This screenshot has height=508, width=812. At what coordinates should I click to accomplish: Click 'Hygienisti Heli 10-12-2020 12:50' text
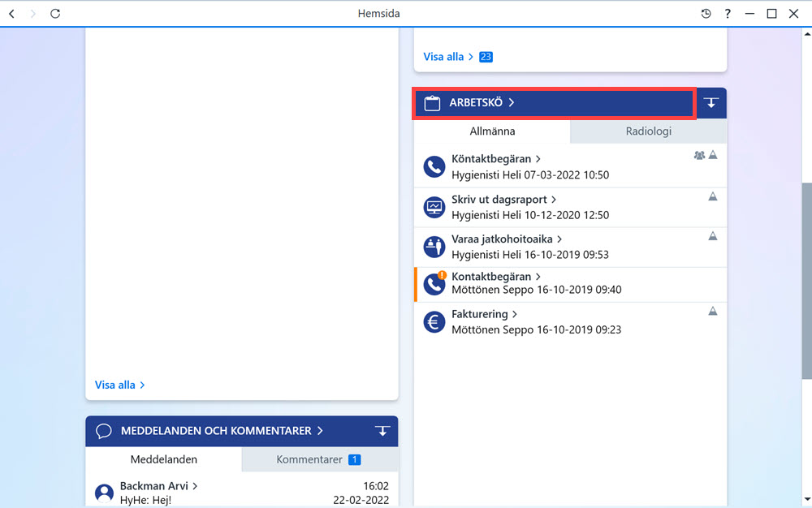[530, 215]
